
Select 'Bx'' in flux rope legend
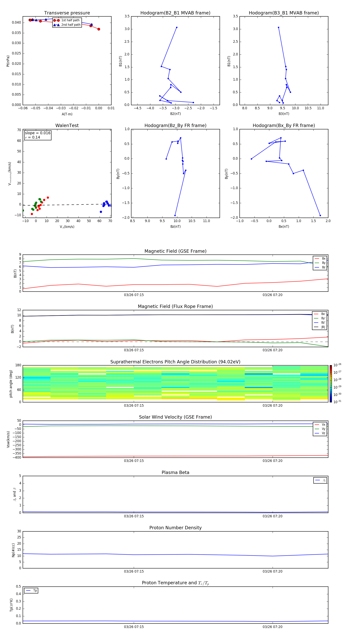point(320,314)
